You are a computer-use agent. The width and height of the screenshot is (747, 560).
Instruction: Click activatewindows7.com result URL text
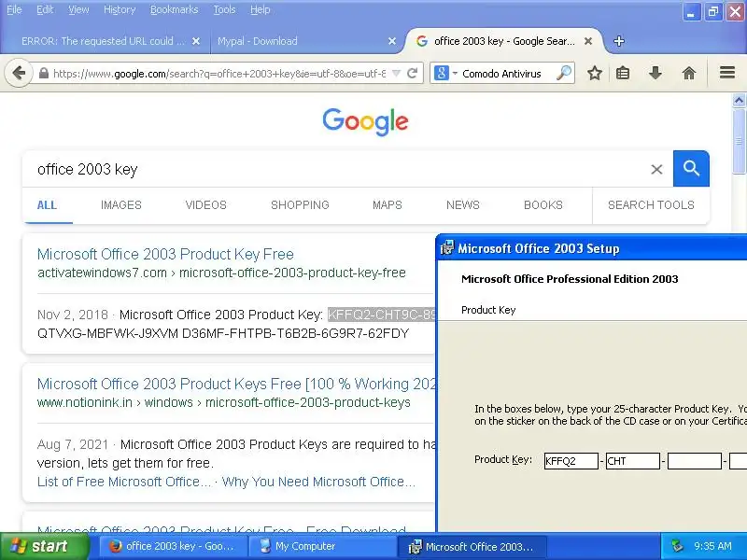[x=221, y=273]
